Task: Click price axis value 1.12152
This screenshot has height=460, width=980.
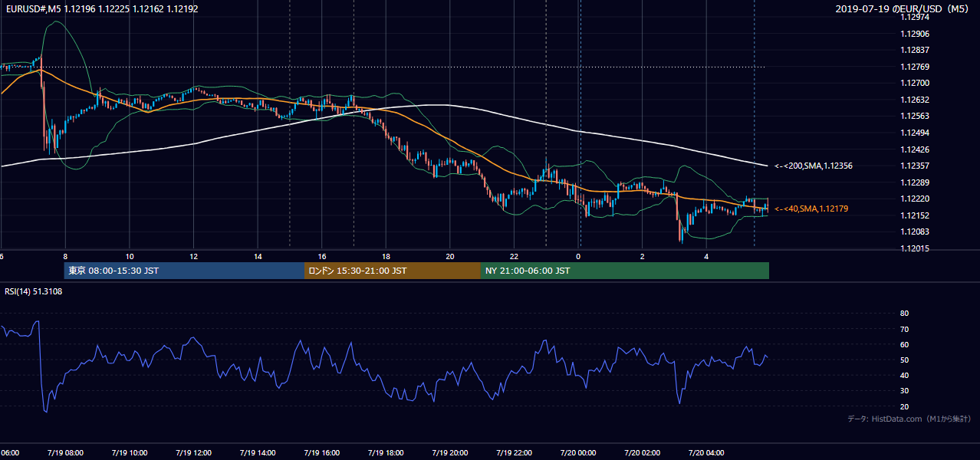Action: point(914,215)
